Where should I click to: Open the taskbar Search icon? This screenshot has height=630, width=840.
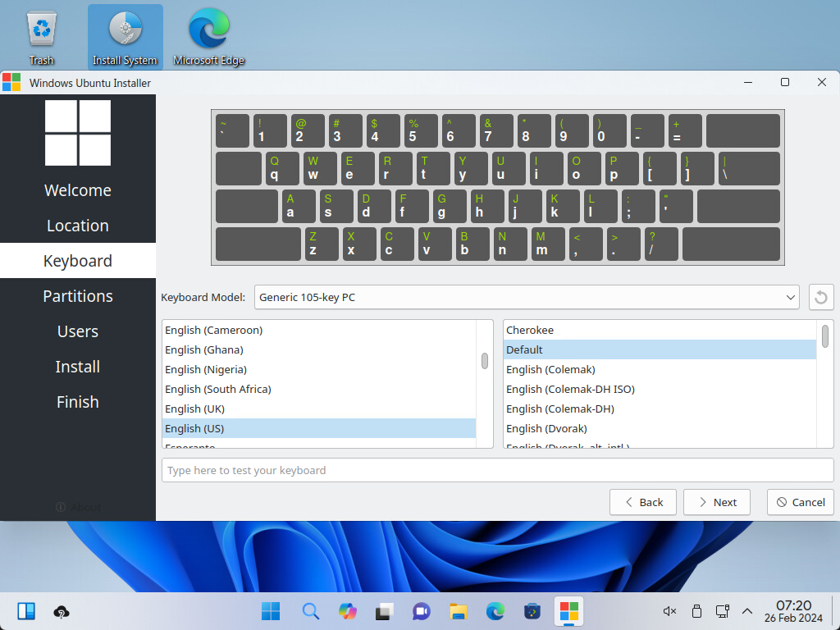tap(310, 611)
